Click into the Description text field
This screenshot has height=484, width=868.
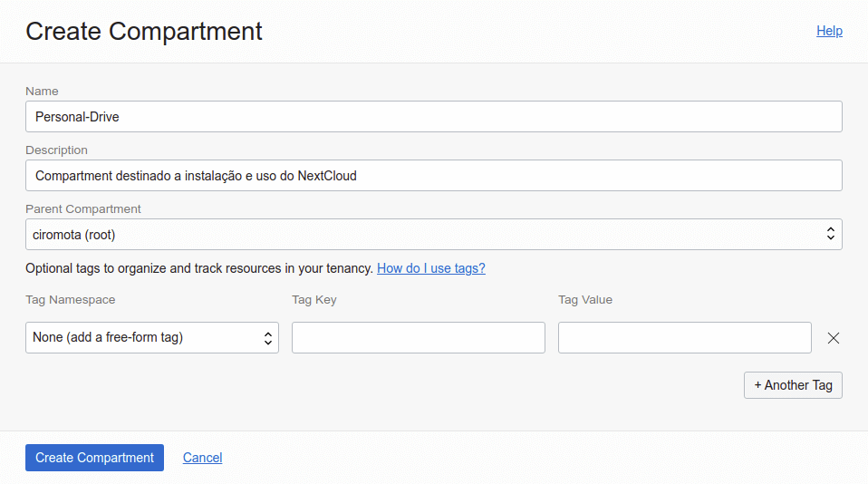tap(433, 176)
